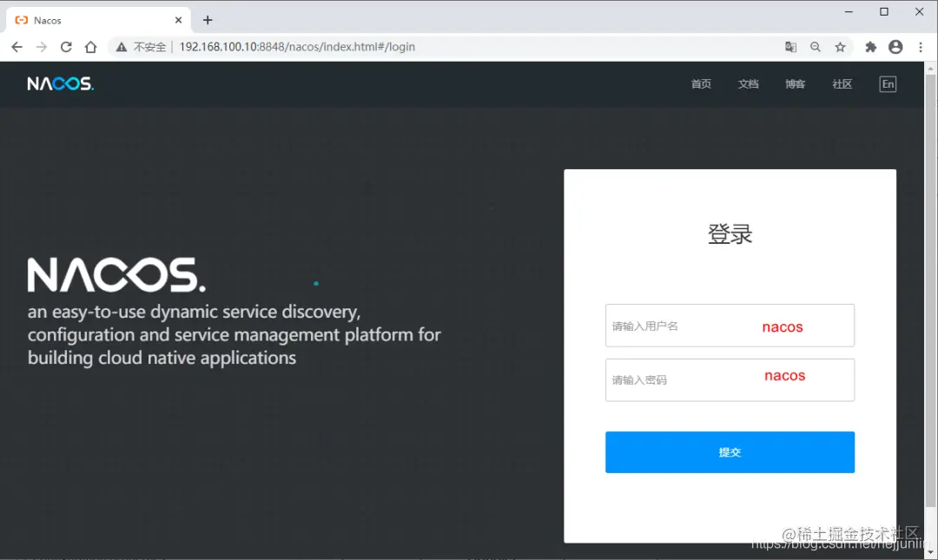
Task: Focus the username input field
Action: [730, 326]
